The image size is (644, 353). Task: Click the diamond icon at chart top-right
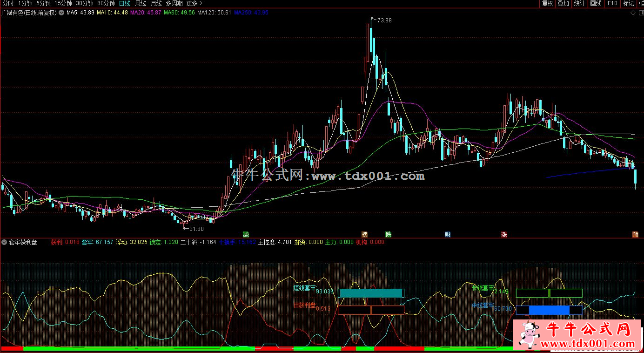[x=633, y=13]
